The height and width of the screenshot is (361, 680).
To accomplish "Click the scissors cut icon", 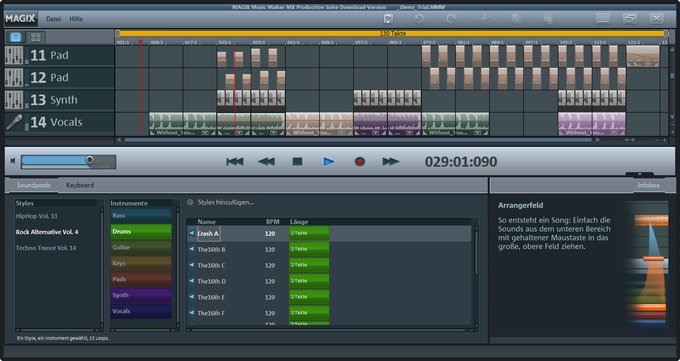I will pyautogui.click(x=484, y=19).
